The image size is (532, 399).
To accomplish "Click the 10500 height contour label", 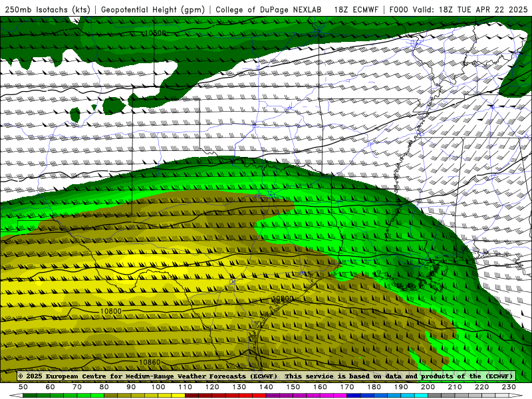I will click(155, 33).
